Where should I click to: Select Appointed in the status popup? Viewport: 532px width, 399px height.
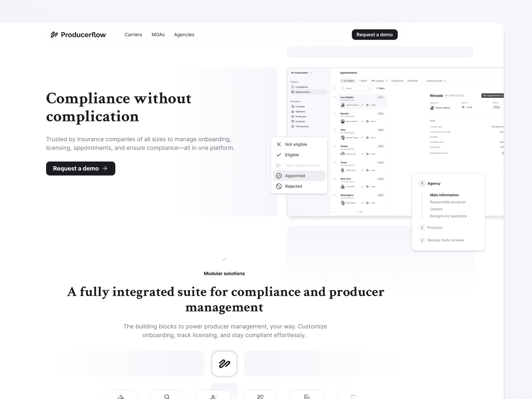[299, 176]
